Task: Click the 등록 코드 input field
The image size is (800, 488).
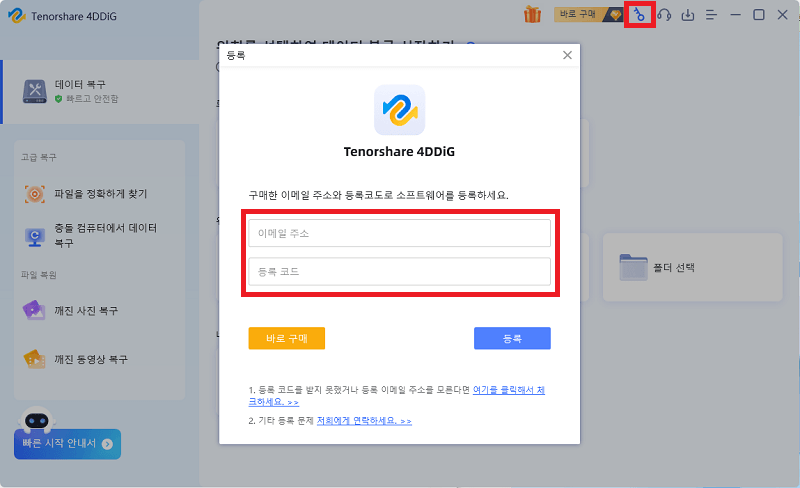Action: tap(399, 272)
